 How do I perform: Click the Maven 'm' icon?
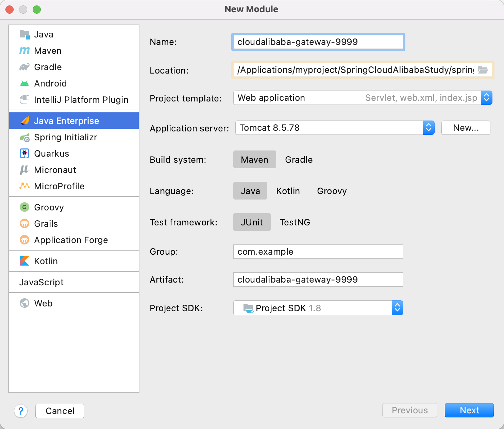click(x=24, y=51)
